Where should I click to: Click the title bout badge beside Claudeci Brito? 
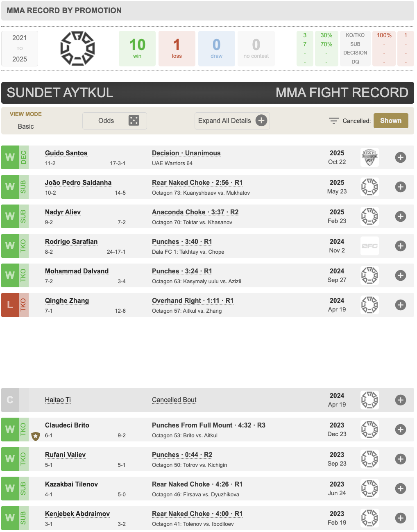pyautogui.click(x=36, y=436)
